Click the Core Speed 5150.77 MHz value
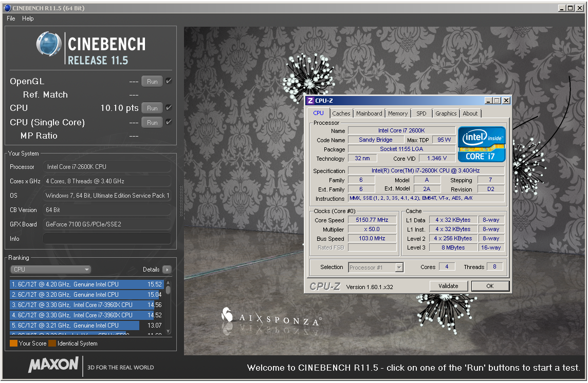This screenshot has height=383, width=588. pyautogui.click(x=372, y=220)
